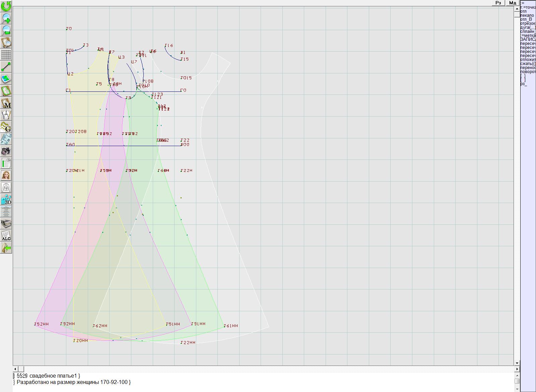Zoom in with the plus magnifier
Screen dimensions: 536x392
pyautogui.click(x=6, y=18)
